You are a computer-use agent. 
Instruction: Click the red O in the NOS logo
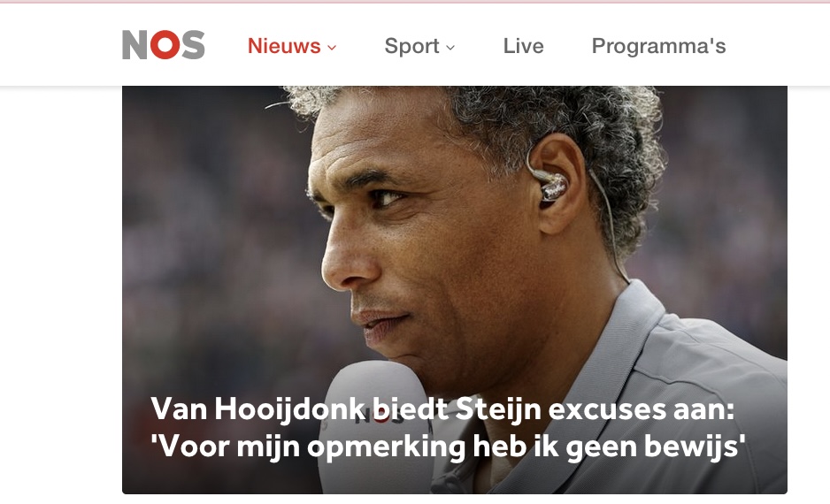point(165,45)
